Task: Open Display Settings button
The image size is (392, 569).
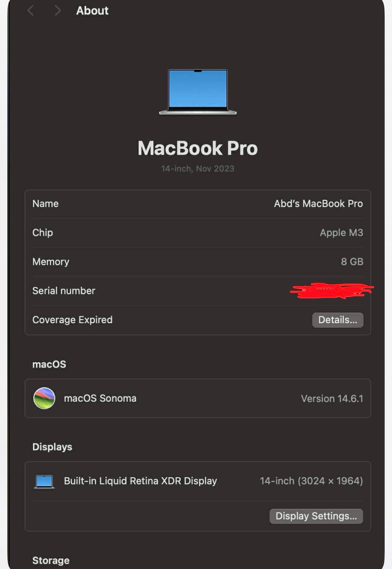Action: (316, 516)
